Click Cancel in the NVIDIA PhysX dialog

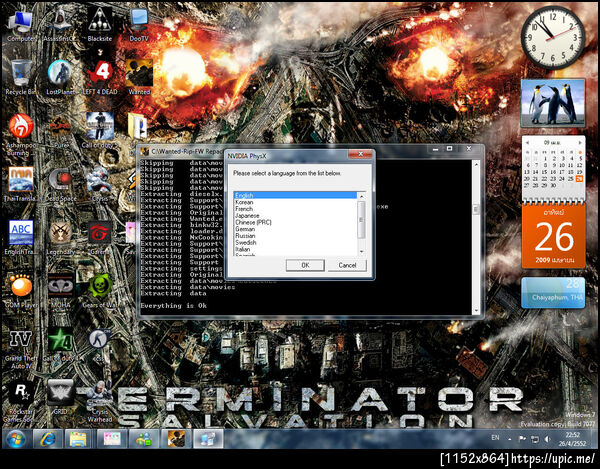click(347, 265)
